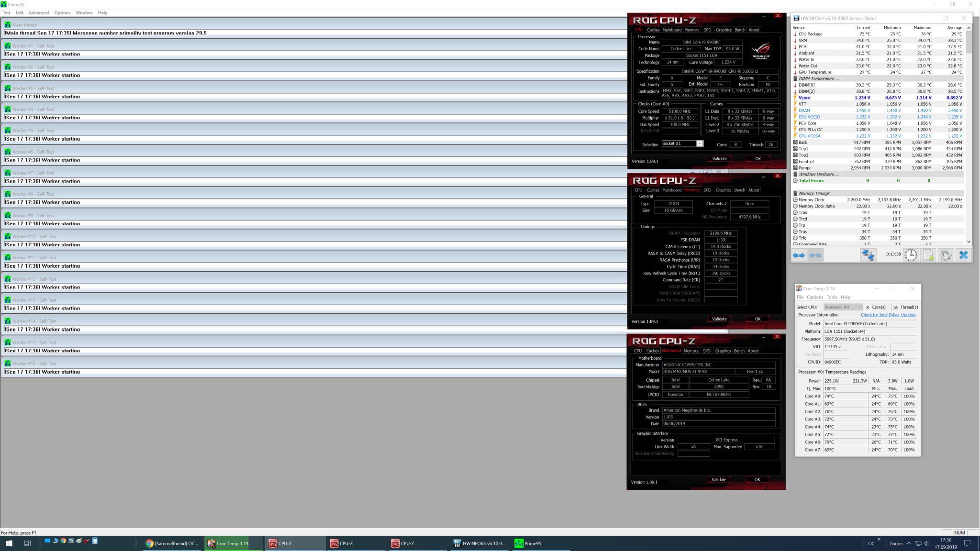
Task: Open SPD tab in Memory CPU-Z window
Action: click(x=707, y=190)
